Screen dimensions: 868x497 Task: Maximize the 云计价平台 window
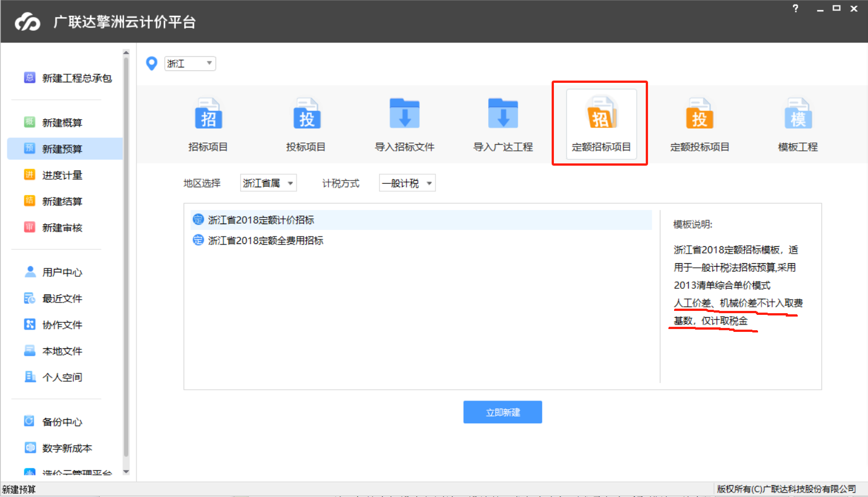coord(836,9)
